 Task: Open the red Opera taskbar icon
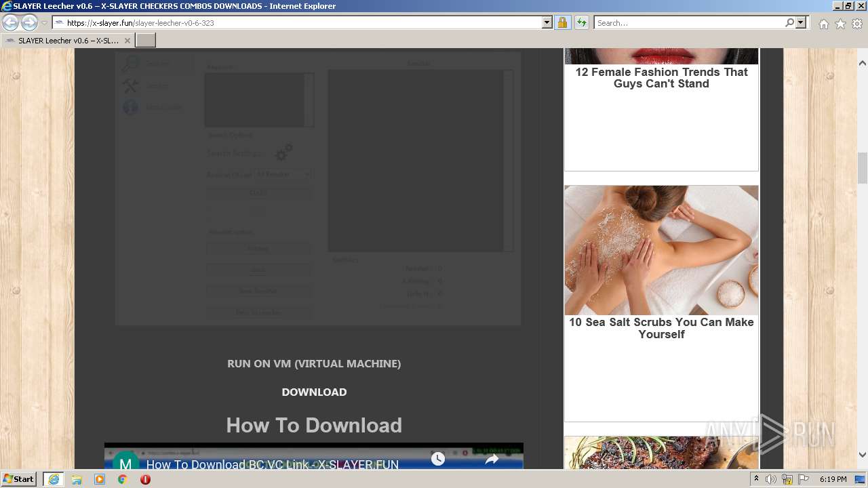[x=145, y=479]
